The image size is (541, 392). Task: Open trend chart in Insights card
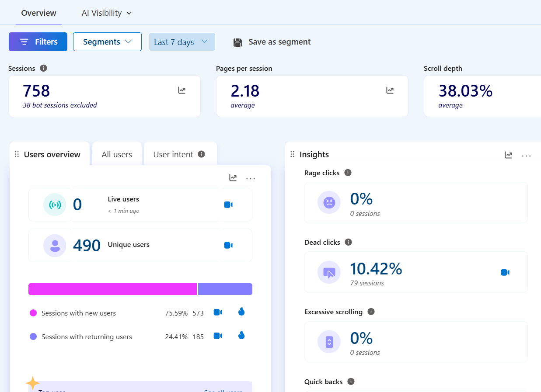click(x=508, y=155)
